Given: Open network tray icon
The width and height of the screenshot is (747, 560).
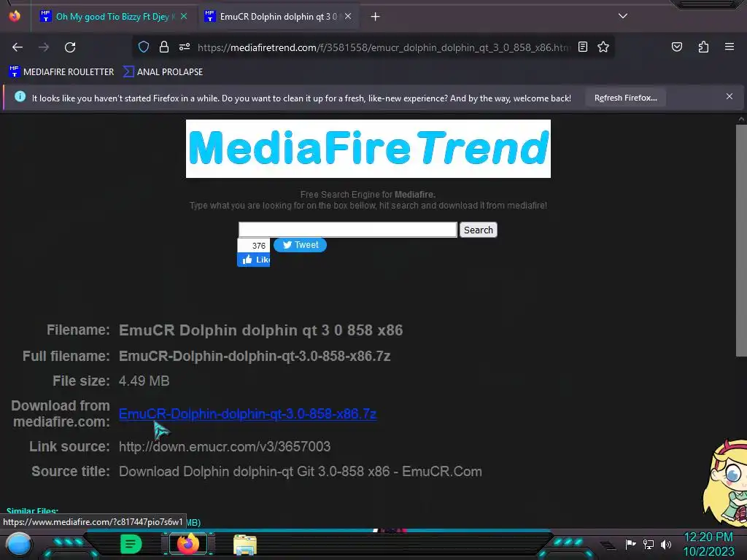Looking at the screenshot, I should tap(649, 544).
